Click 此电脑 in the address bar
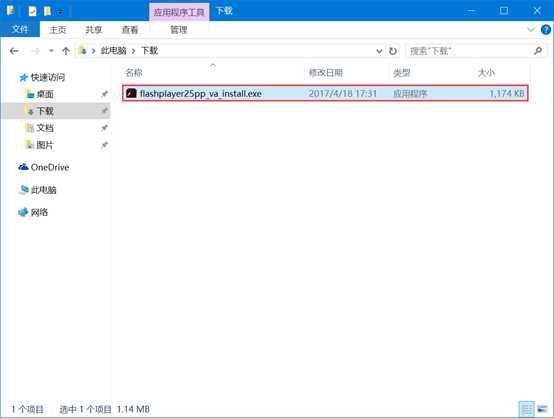Viewport: 554px width, 418px height. coord(113,51)
